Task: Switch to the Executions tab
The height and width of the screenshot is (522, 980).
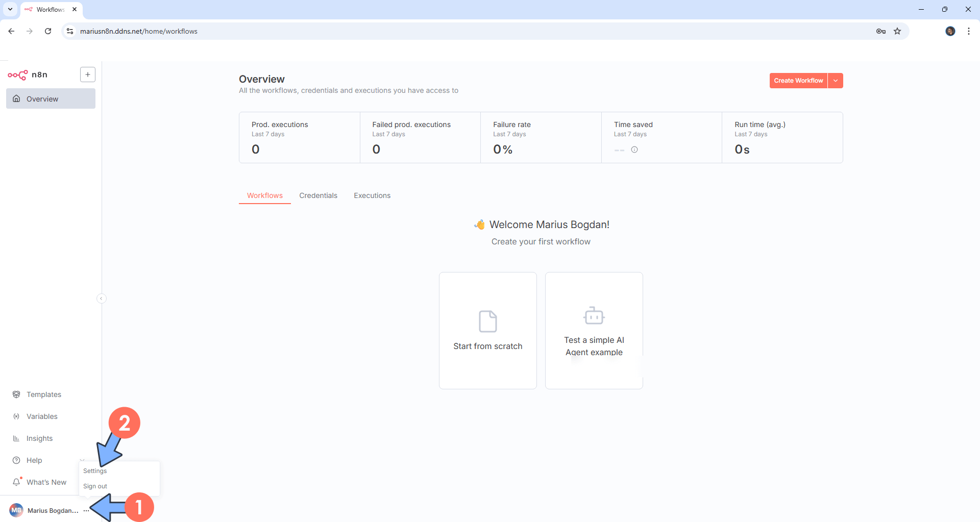Action: pyautogui.click(x=372, y=195)
